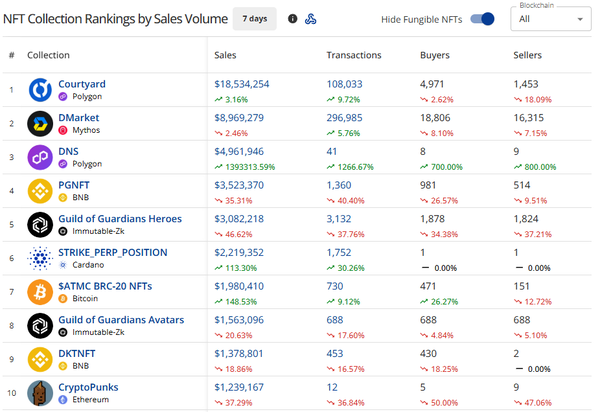600x412 pixels.
Task: Click DMarket buyers count 18,806
Action: (435, 118)
